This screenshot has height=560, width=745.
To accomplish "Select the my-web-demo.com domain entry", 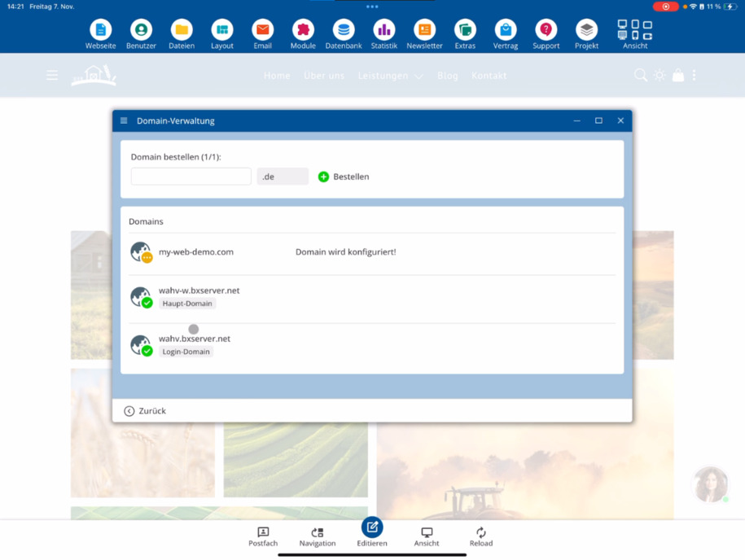I will click(371, 252).
